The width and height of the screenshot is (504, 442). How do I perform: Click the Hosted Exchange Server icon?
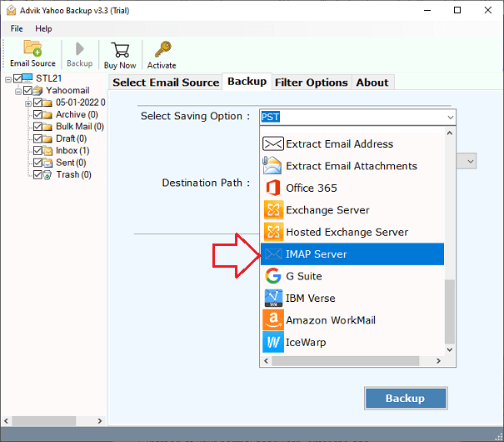tap(273, 232)
